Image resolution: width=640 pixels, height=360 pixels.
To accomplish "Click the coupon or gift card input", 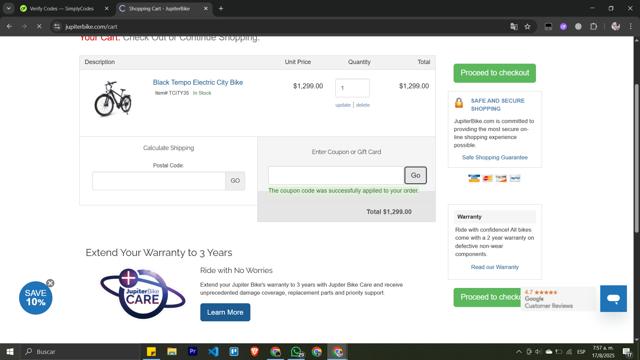I will (x=336, y=176).
